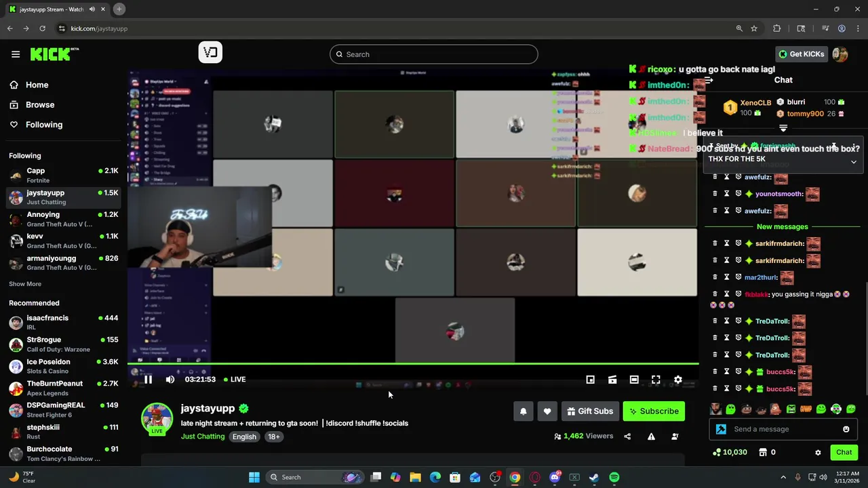Viewport: 868px width, 488px height.
Task: Open the user profile avatar menu
Action: tap(840, 54)
